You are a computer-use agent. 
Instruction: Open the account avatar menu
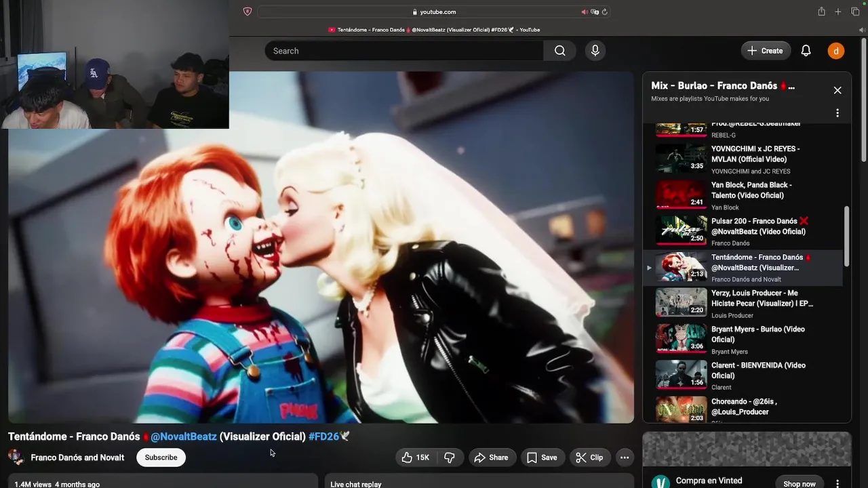click(x=835, y=51)
